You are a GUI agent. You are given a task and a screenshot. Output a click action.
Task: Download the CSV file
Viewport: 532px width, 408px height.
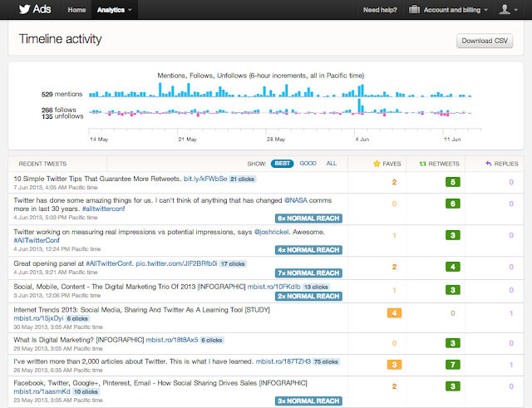485,41
